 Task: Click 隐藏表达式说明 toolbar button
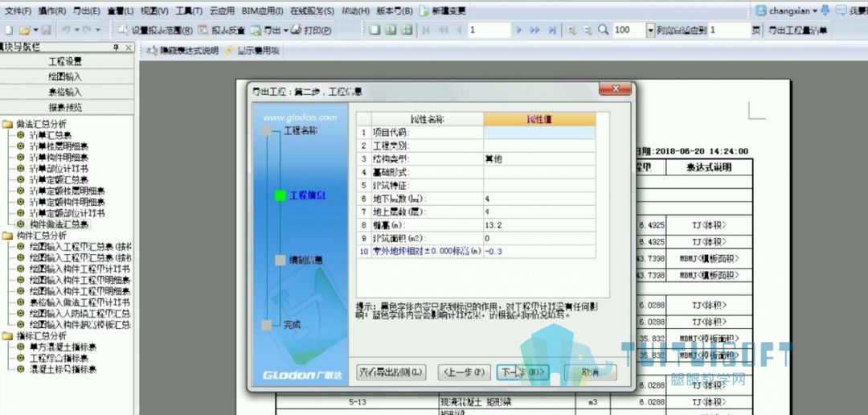(x=183, y=51)
